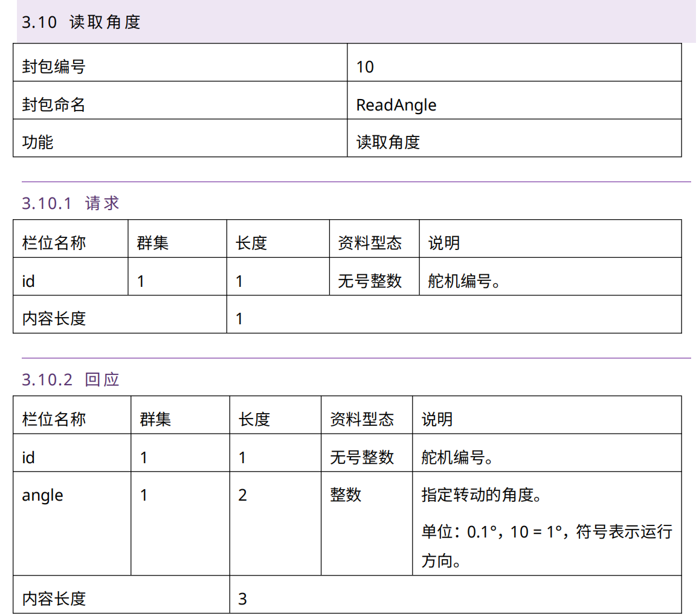Click "无号整数" in the 请求 table
The width and height of the screenshot is (699, 616).
369,281
